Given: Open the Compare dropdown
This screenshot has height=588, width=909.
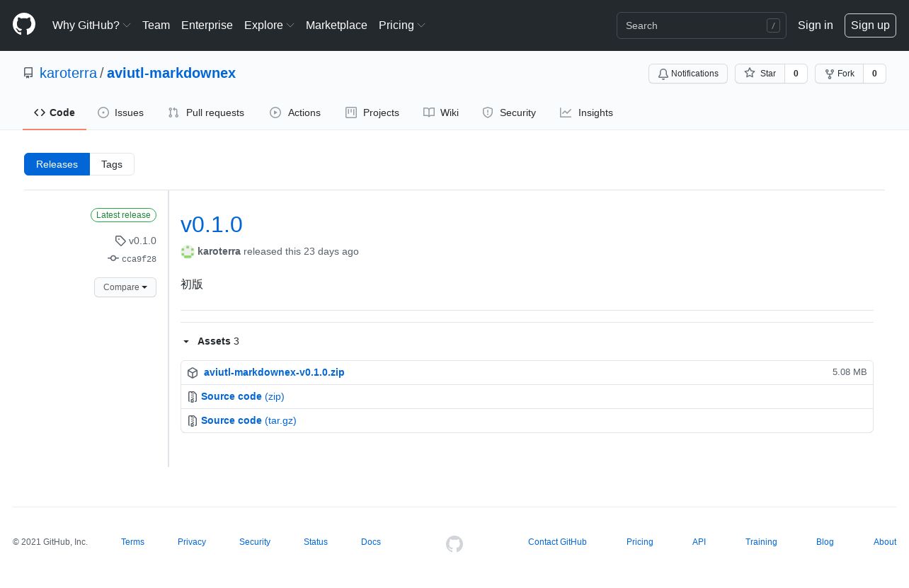Looking at the screenshot, I should click(125, 287).
